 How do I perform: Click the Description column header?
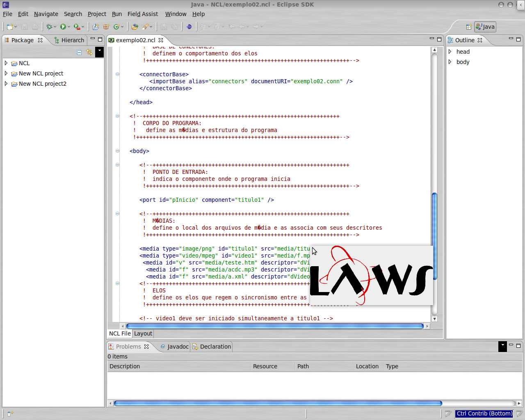pos(125,366)
